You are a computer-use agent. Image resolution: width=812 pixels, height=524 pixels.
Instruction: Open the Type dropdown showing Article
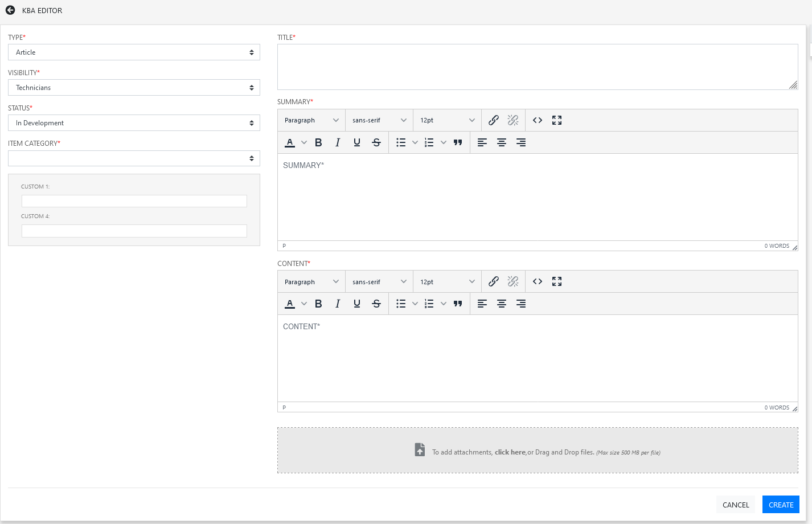[x=134, y=52]
